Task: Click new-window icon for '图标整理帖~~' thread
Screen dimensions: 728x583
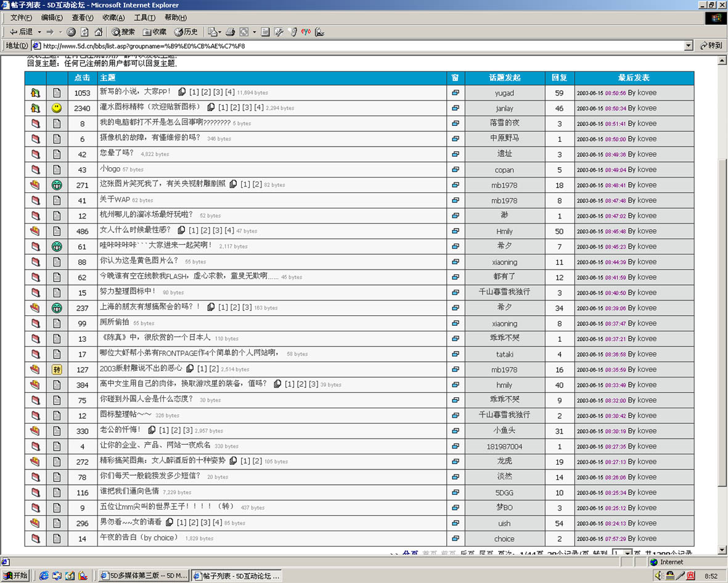Action: click(456, 415)
